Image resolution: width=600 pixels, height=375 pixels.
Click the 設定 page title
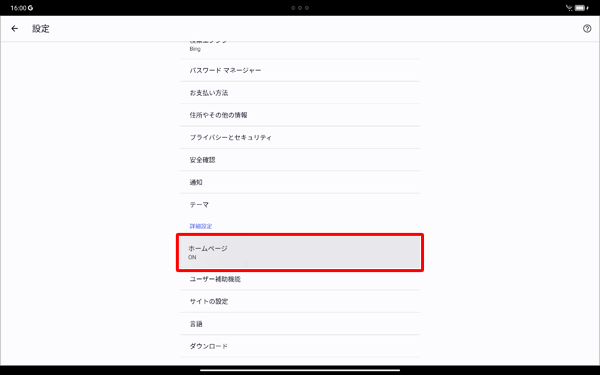coord(41,29)
